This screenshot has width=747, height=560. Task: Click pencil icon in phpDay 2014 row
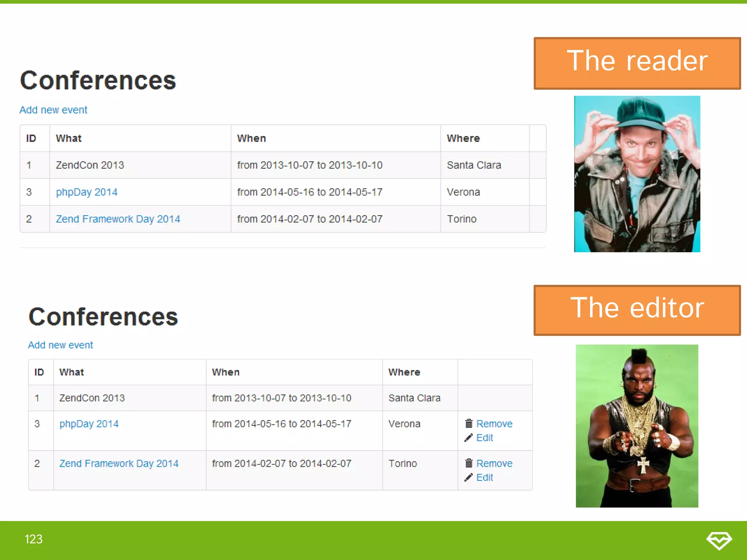pyautogui.click(x=469, y=437)
